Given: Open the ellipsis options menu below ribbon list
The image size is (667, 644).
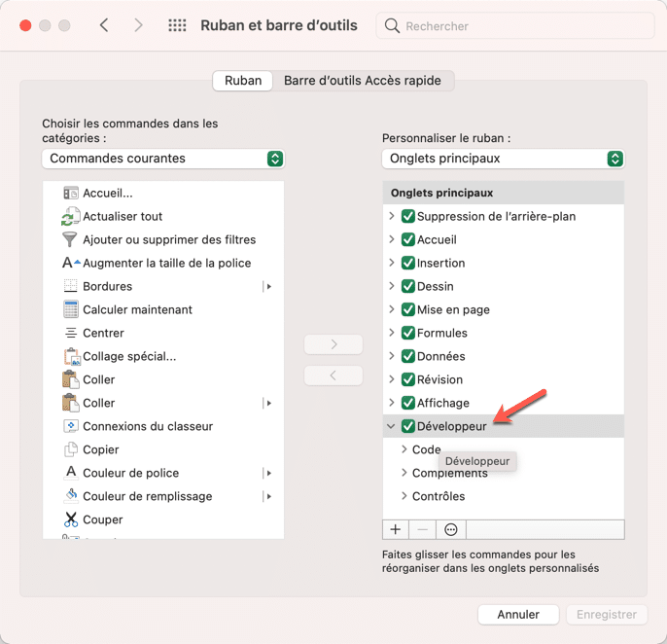Looking at the screenshot, I should (451, 529).
